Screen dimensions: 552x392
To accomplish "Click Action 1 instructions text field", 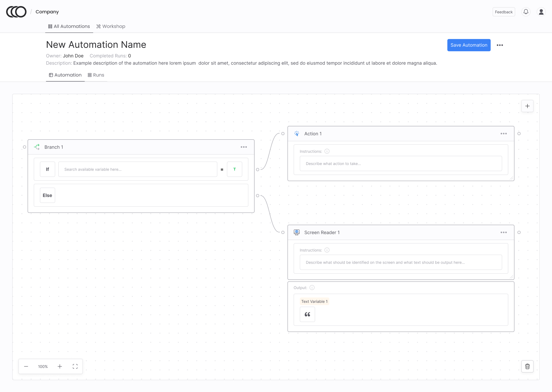I will [401, 163].
